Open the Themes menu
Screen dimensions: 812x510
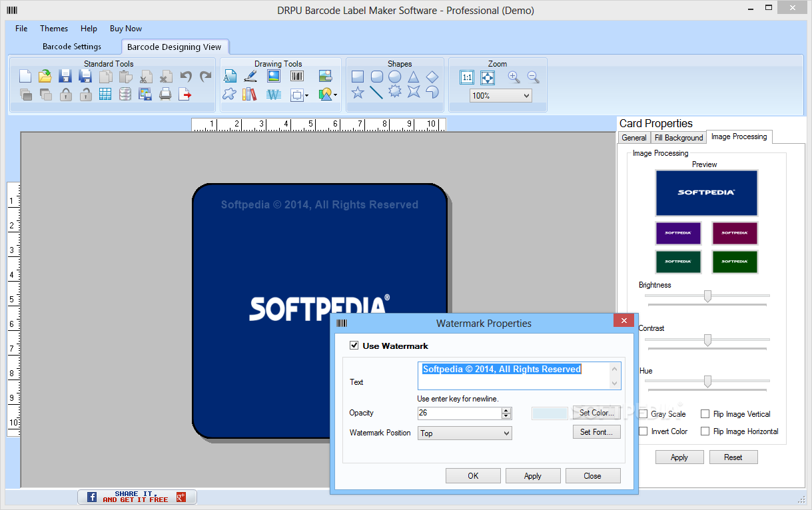point(54,29)
